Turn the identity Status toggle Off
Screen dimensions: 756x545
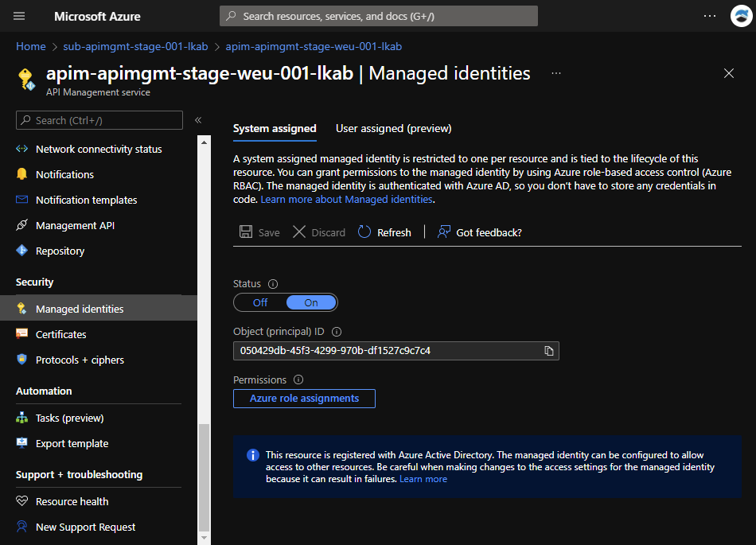coord(260,302)
